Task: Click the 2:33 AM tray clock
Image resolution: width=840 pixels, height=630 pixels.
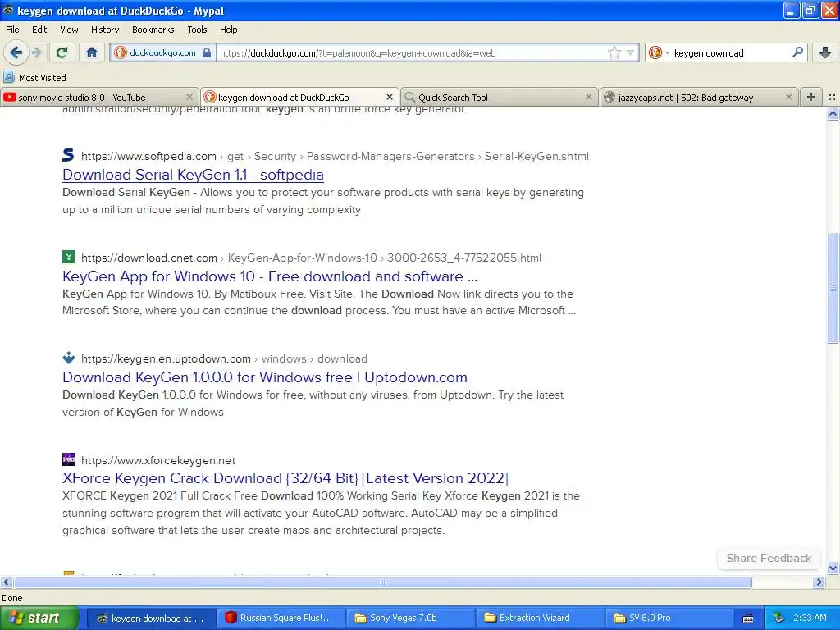Action: click(810, 618)
